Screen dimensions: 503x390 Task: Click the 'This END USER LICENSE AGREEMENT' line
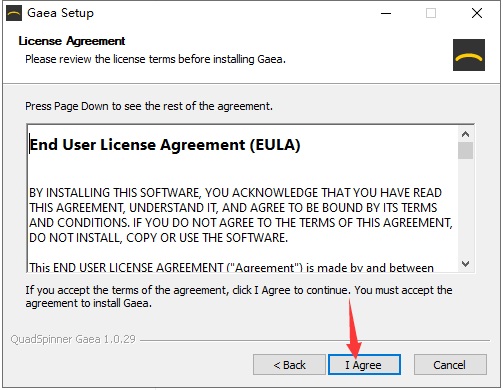coord(231,267)
